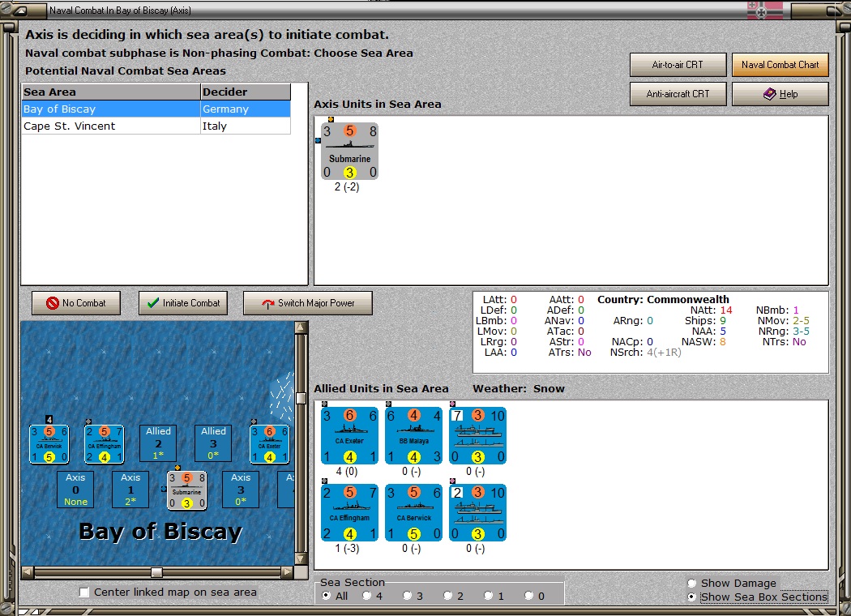Select sea section 3 radio button

(x=407, y=596)
